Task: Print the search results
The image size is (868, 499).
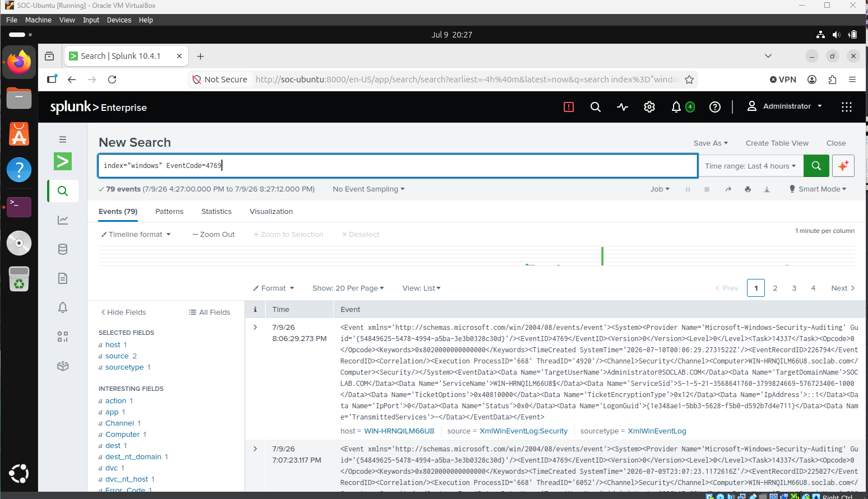Action: [748, 189]
